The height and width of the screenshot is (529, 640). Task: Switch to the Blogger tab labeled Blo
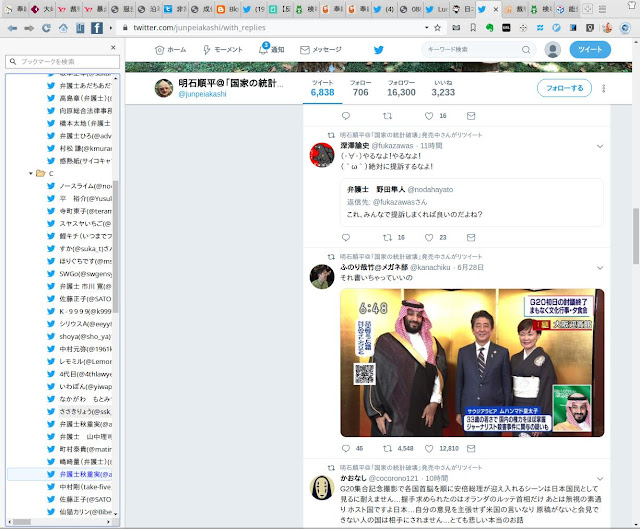[227, 9]
